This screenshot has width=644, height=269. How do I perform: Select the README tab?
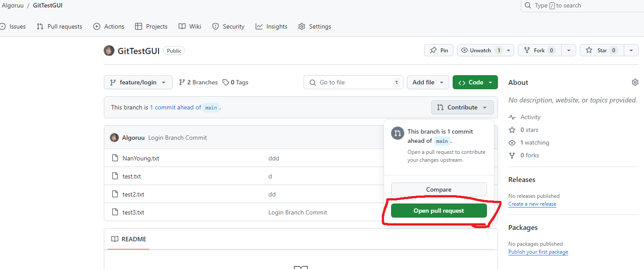[x=128, y=239]
